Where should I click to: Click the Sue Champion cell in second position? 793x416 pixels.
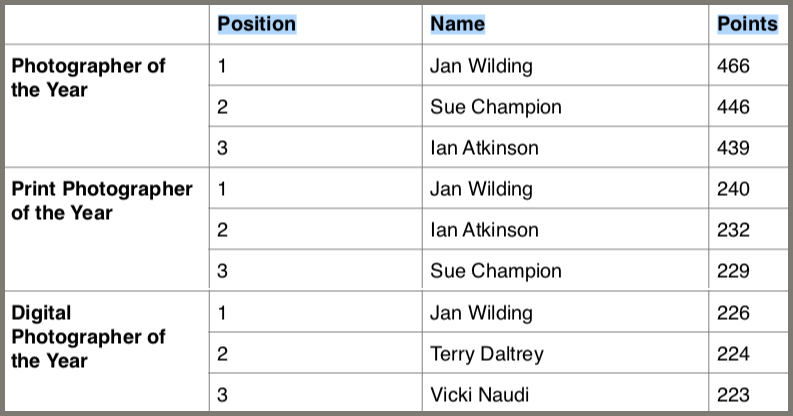[x=496, y=107]
